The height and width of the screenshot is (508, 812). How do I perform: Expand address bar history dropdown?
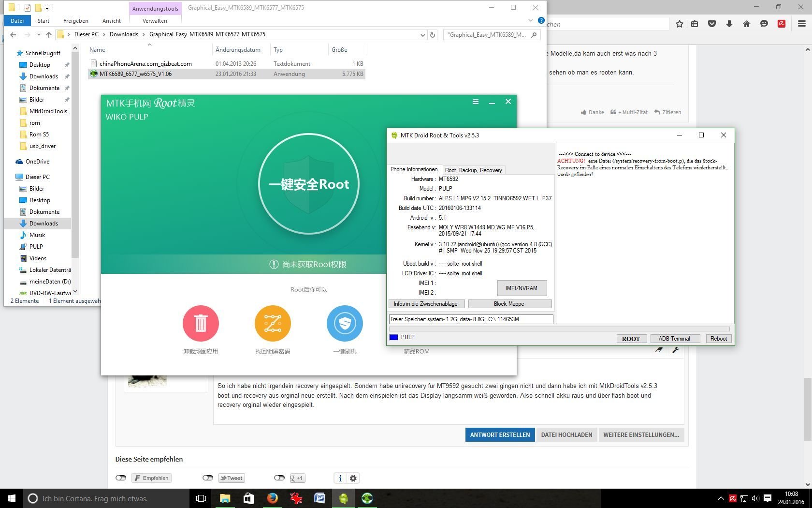422,35
